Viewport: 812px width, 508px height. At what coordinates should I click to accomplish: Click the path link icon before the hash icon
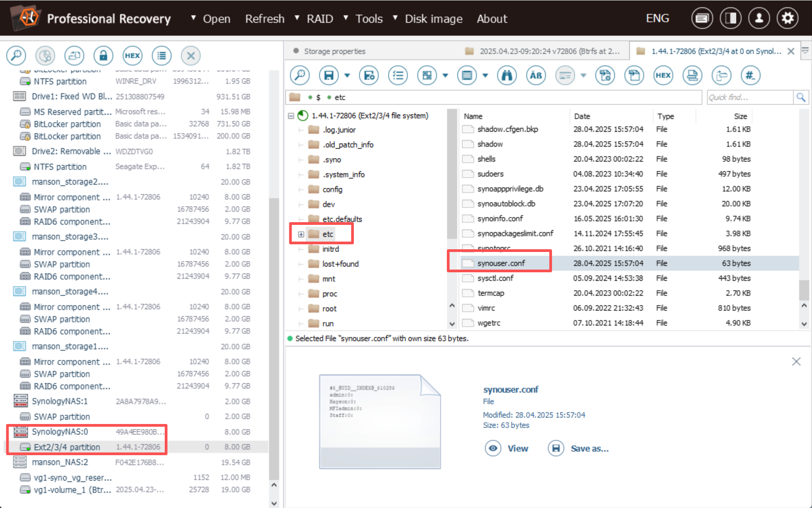tap(721, 75)
